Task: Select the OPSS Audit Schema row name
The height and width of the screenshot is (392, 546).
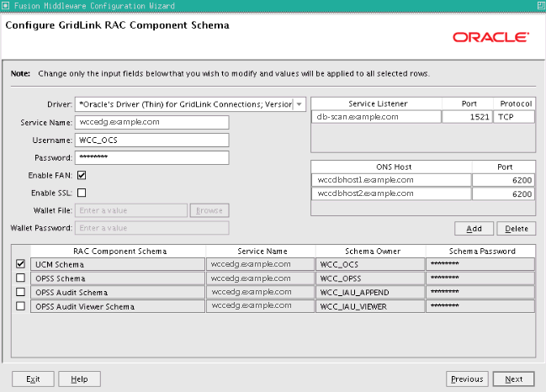Action: click(118, 292)
